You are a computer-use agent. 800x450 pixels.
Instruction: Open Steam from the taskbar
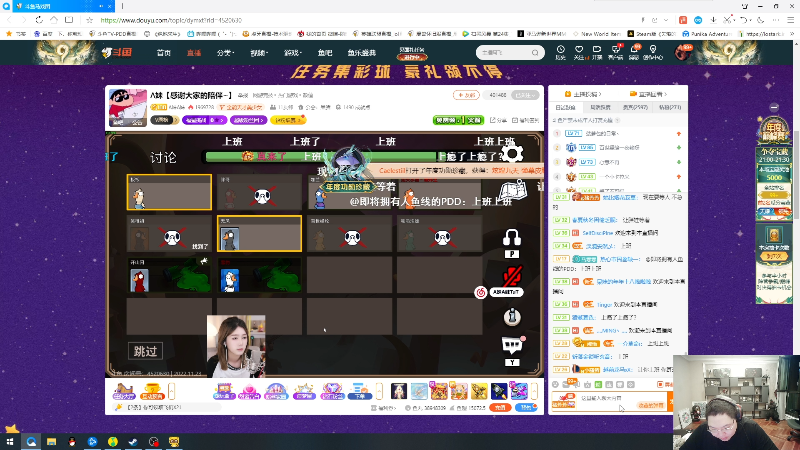pyautogui.click(x=133, y=442)
